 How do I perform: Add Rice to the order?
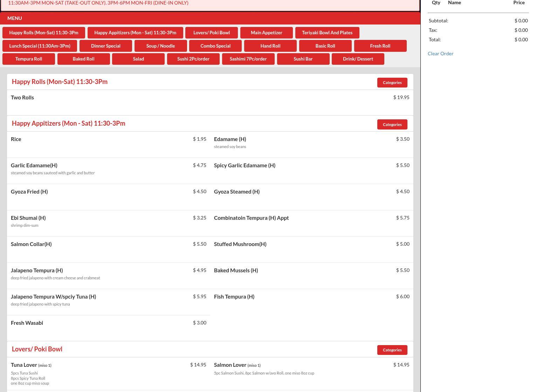109,145
